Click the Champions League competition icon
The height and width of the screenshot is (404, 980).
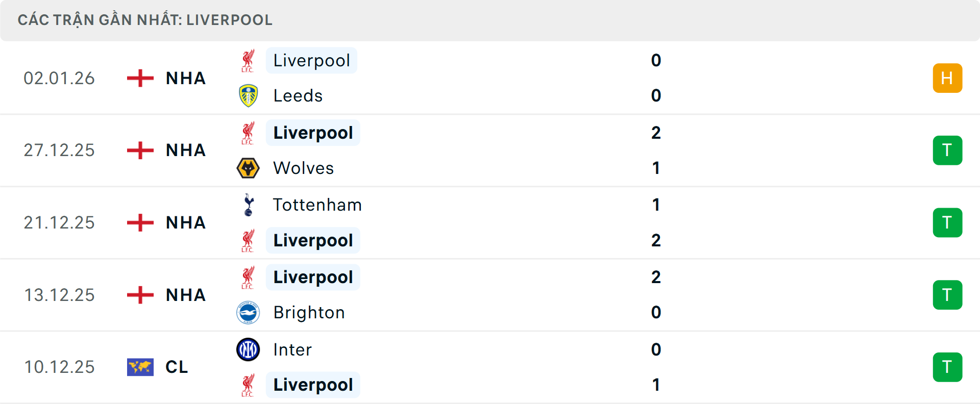(x=140, y=367)
